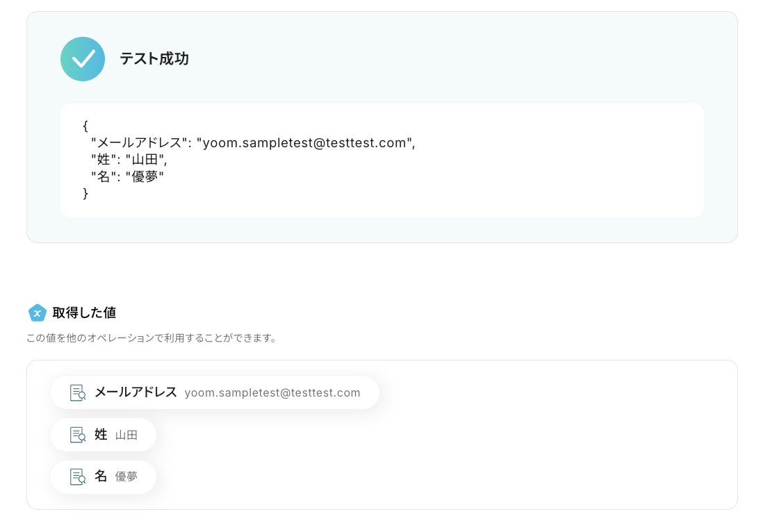Click the 山田 value in the 姓 chip
The width and height of the screenshot is (777, 532).
point(126,435)
